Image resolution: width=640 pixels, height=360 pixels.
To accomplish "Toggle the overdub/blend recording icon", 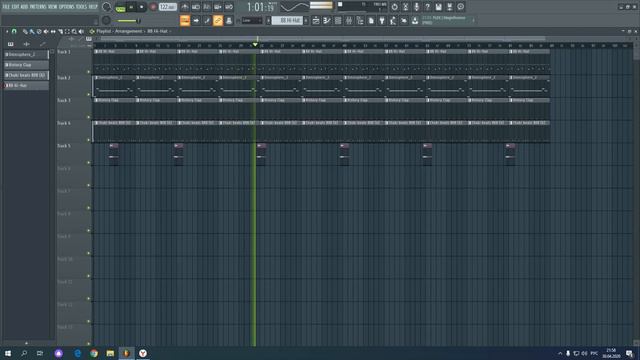I will coord(218,7).
